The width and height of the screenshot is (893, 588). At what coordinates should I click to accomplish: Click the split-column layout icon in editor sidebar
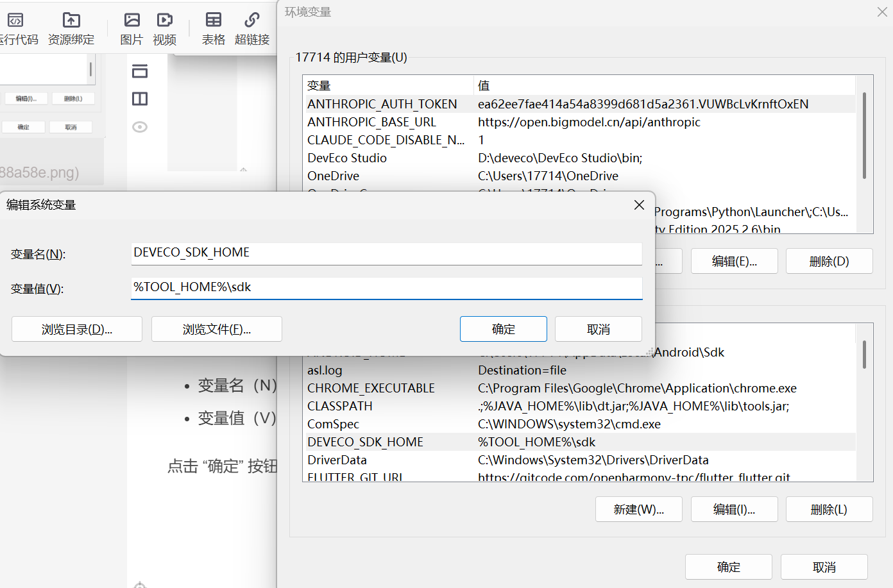click(x=140, y=99)
